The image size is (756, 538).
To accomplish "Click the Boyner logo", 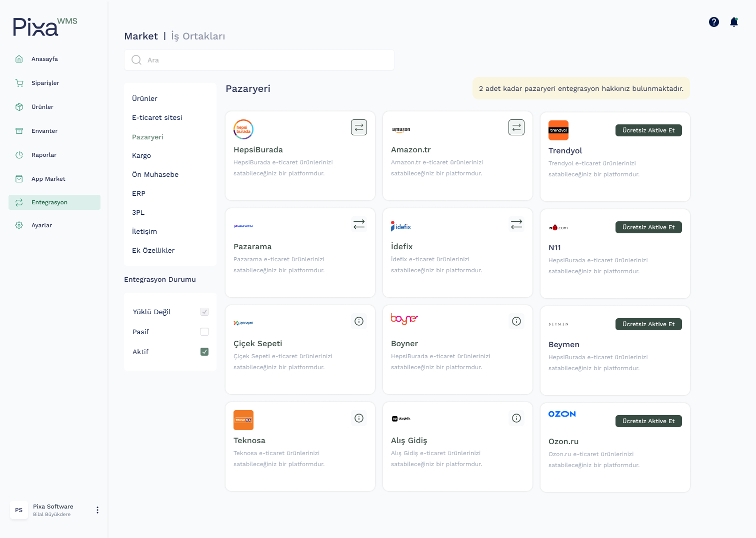I will [x=404, y=318].
